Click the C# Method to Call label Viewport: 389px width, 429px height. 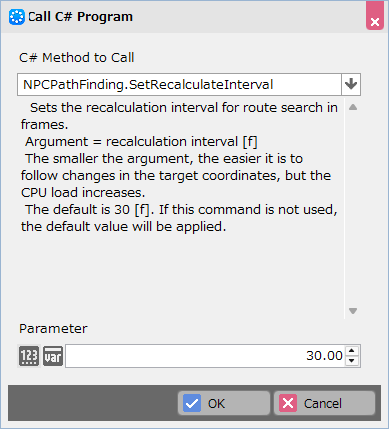(77, 58)
